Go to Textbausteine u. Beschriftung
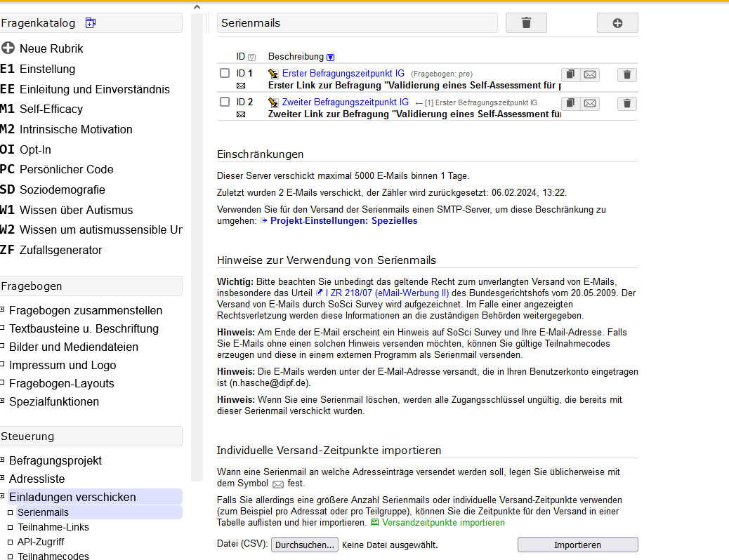The height and width of the screenshot is (560, 729). point(84,328)
